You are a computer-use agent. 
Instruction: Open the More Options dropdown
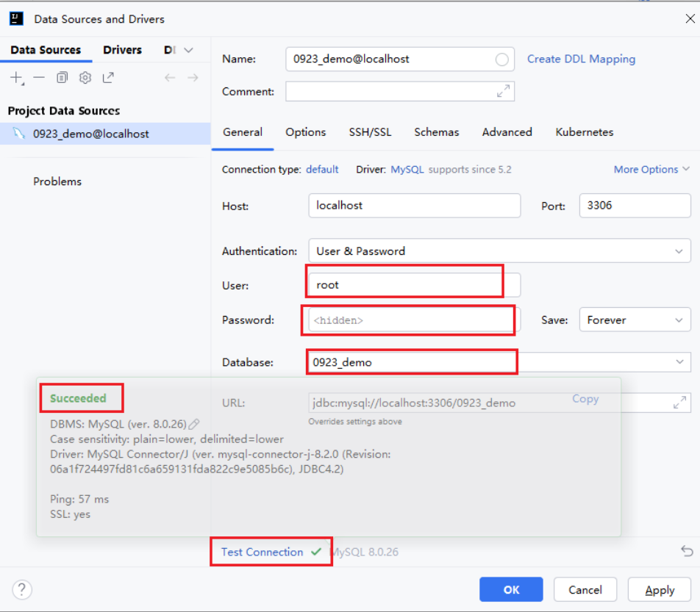[x=651, y=170]
